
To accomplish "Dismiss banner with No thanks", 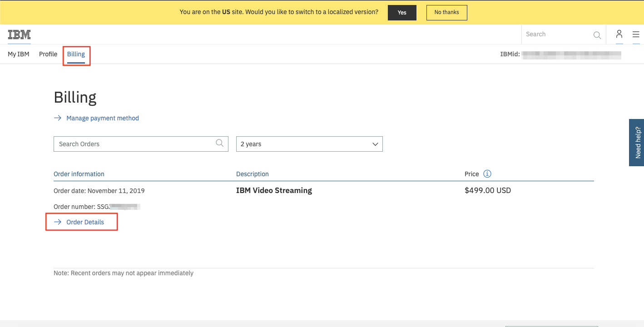I will [x=447, y=13].
